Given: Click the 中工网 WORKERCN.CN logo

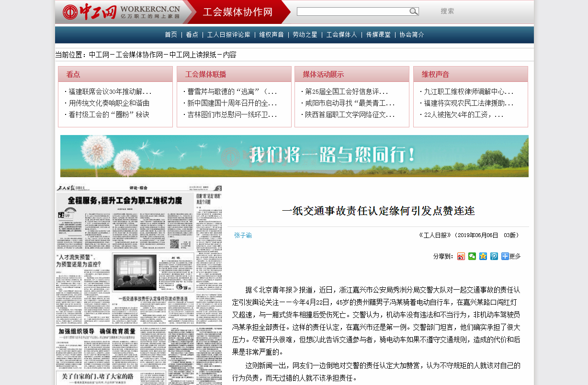Looking at the screenshot, I should [122, 12].
